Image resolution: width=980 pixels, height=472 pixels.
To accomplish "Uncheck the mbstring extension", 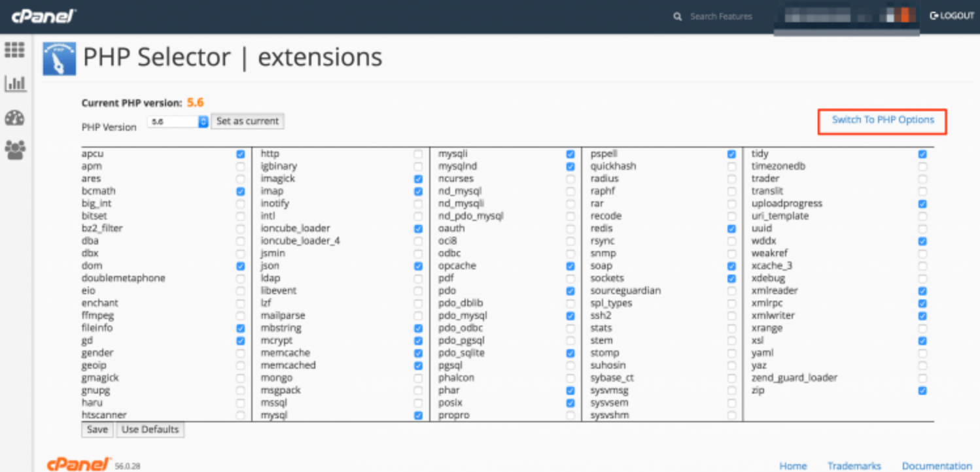I will click(418, 328).
